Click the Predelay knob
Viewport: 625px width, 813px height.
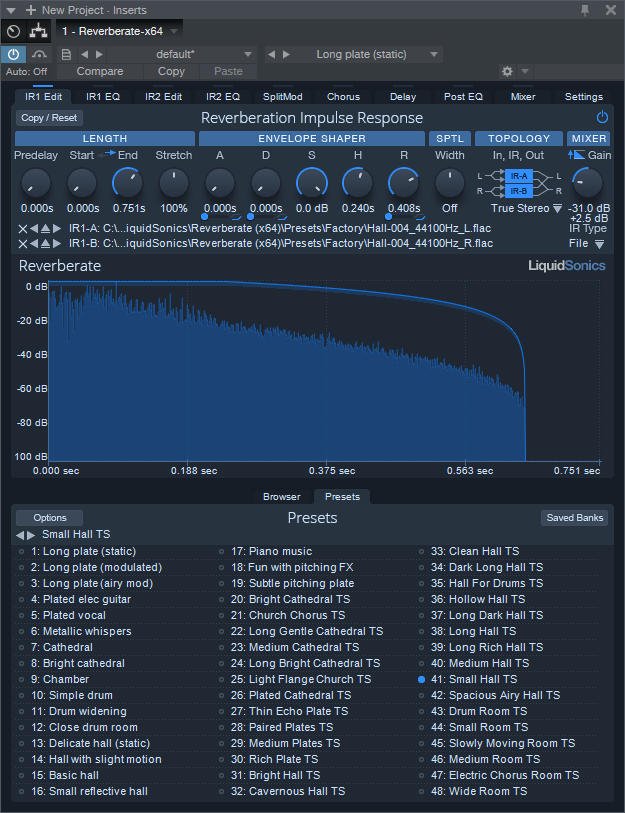pos(36,184)
